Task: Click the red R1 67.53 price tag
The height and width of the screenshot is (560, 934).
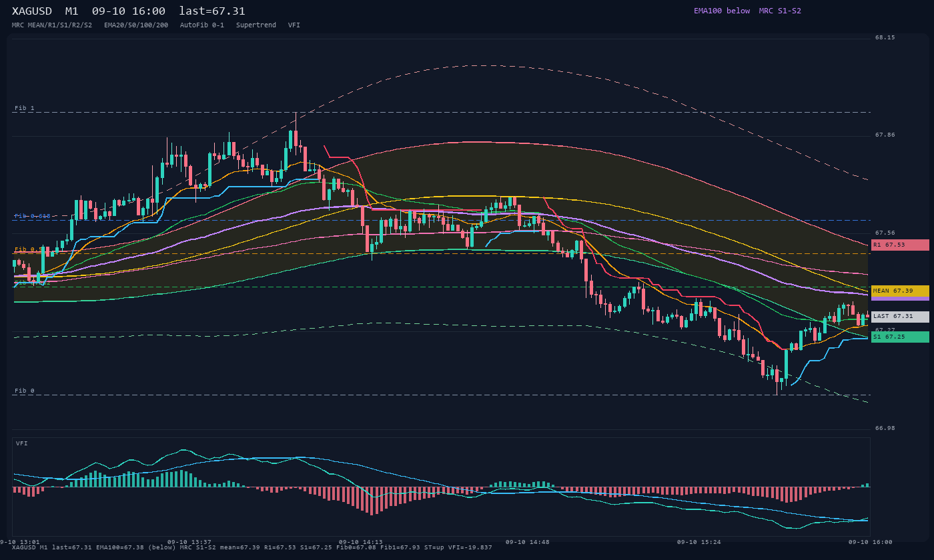Action: pyautogui.click(x=900, y=245)
